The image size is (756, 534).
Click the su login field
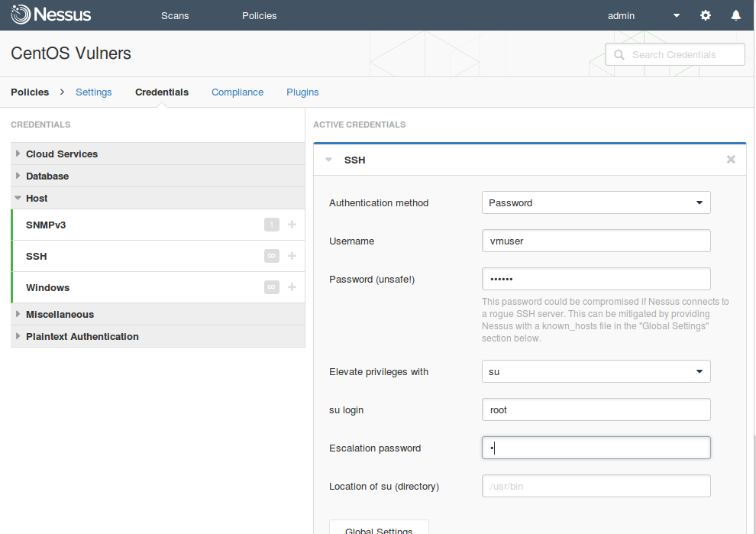[596, 409]
